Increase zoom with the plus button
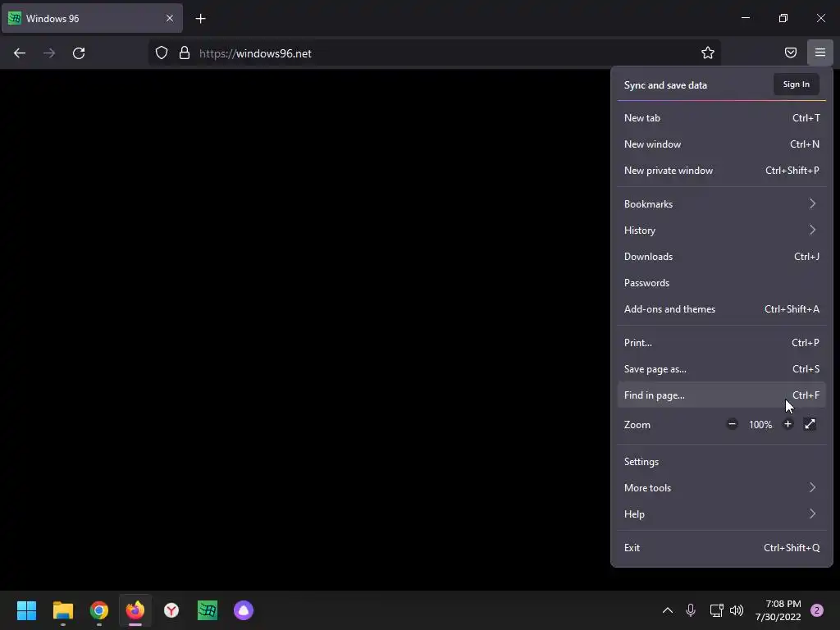Screen dimensions: 840x630 pyautogui.click(x=787, y=424)
